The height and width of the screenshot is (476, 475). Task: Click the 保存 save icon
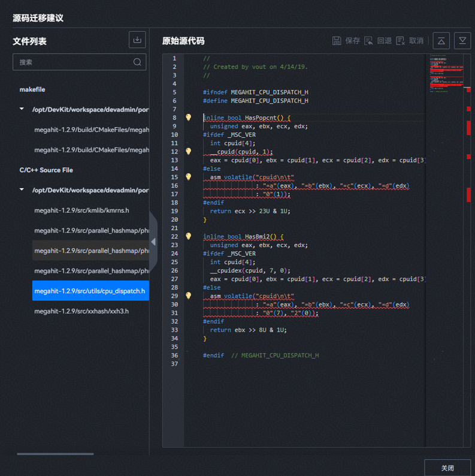click(x=337, y=41)
